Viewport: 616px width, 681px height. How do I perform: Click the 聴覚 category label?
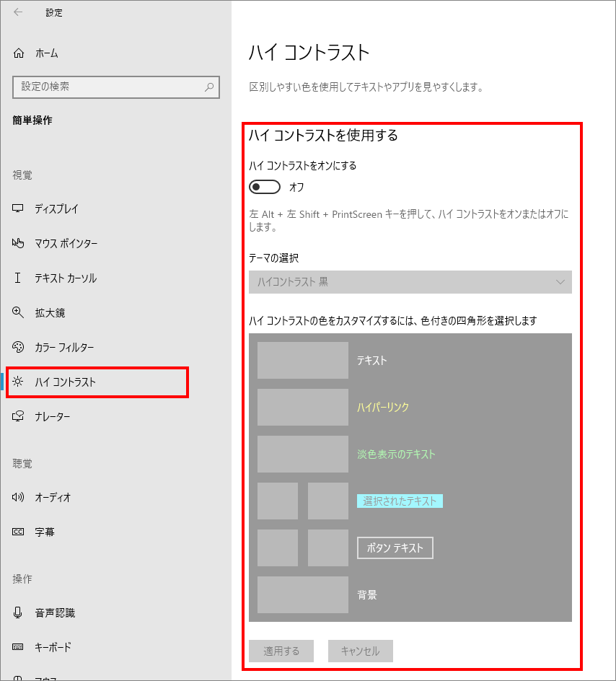22,464
